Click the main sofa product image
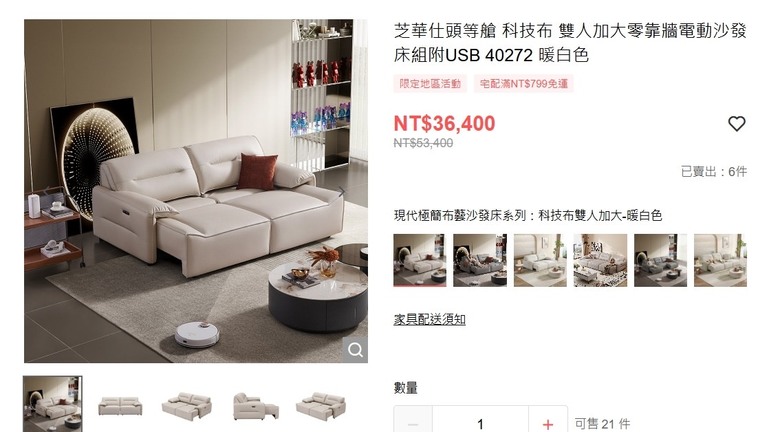 196,191
